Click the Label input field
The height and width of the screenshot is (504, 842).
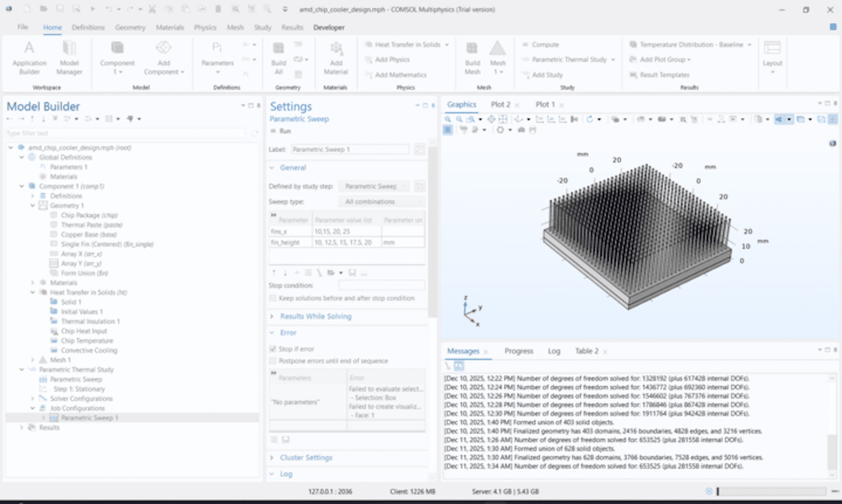click(349, 149)
